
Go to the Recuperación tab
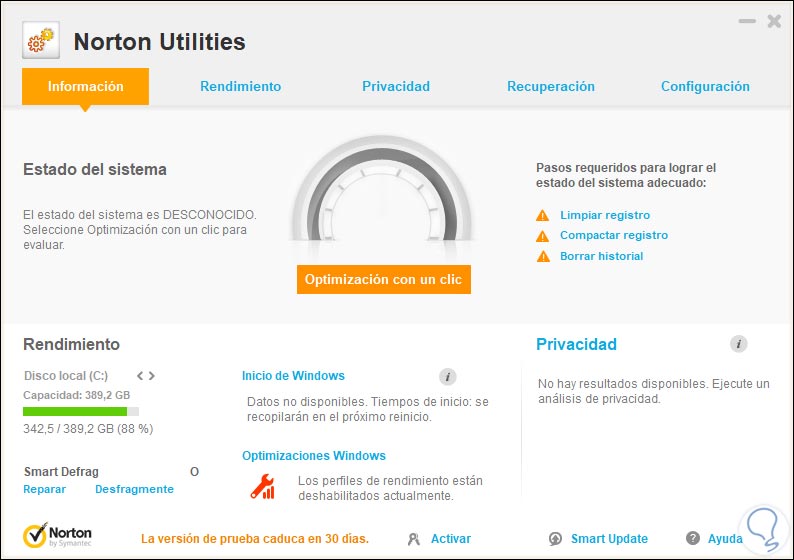(x=551, y=87)
